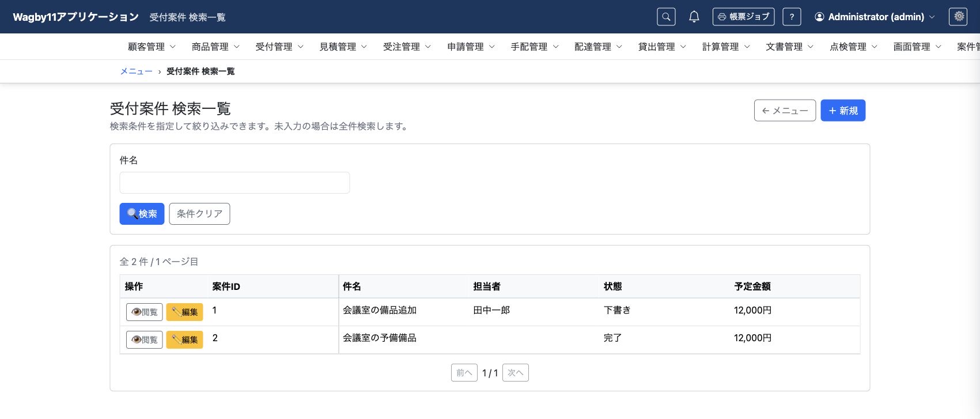980x419 pixels.
Task: Open the settings gear icon
Action: click(958, 17)
